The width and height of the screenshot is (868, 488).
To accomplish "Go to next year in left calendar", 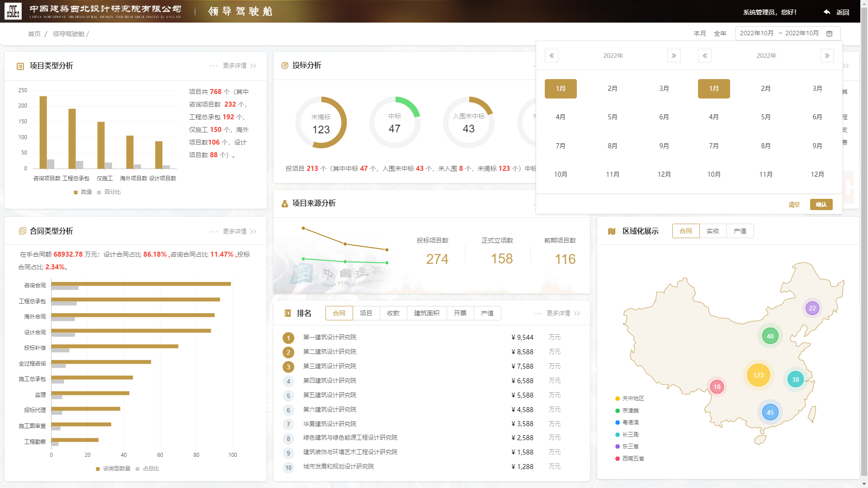I will tap(674, 56).
